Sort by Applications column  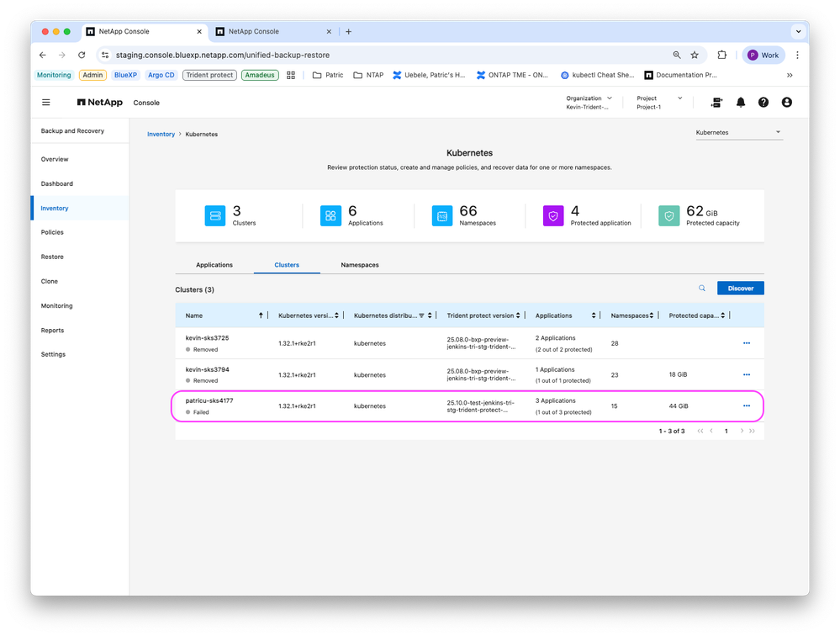[x=594, y=315]
